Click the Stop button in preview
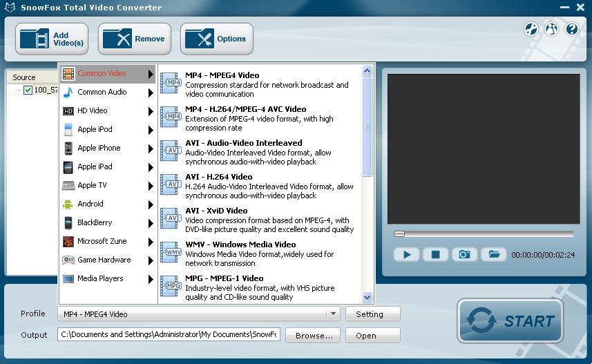The width and height of the screenshot is (592, 364). click(x=436, y=255)
